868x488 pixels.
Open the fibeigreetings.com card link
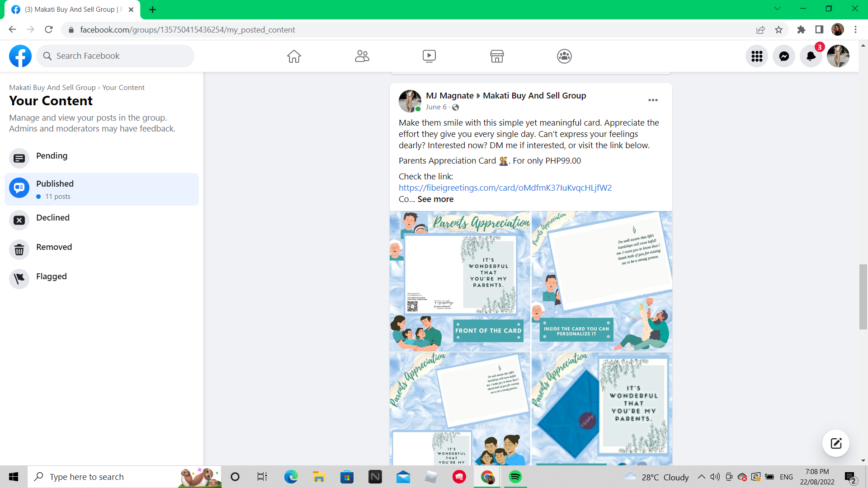coord(505,188)
